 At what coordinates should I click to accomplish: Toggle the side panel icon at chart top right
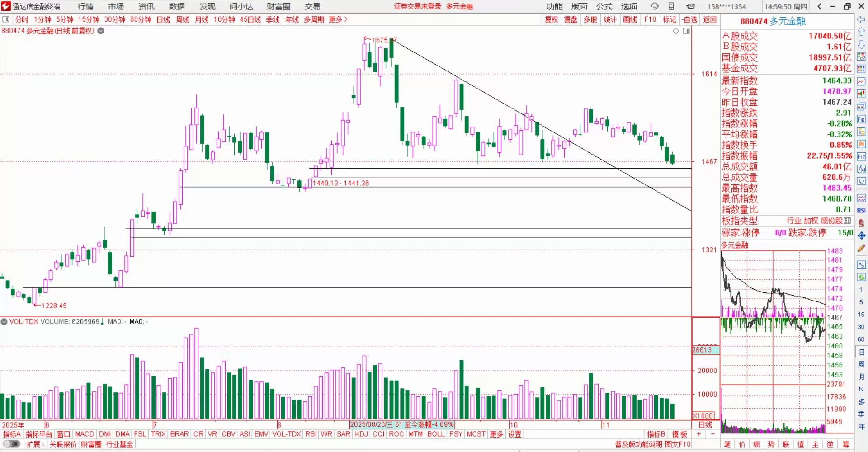(x=686, y=31)
